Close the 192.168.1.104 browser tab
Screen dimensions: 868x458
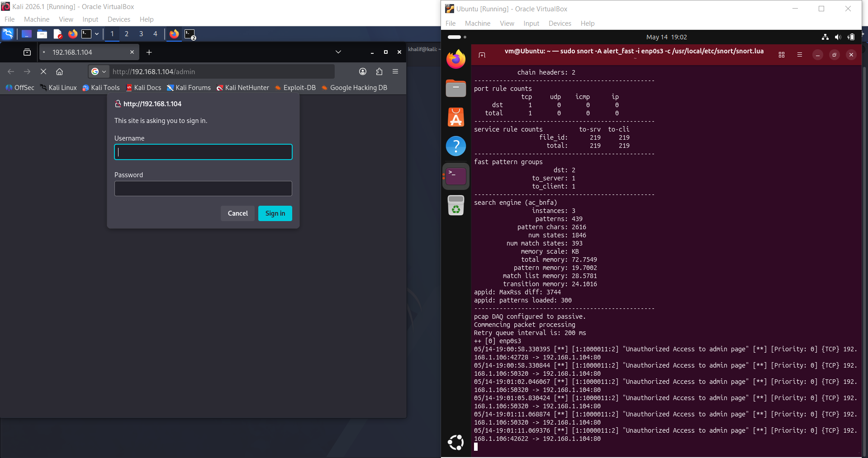coord(132,52)
